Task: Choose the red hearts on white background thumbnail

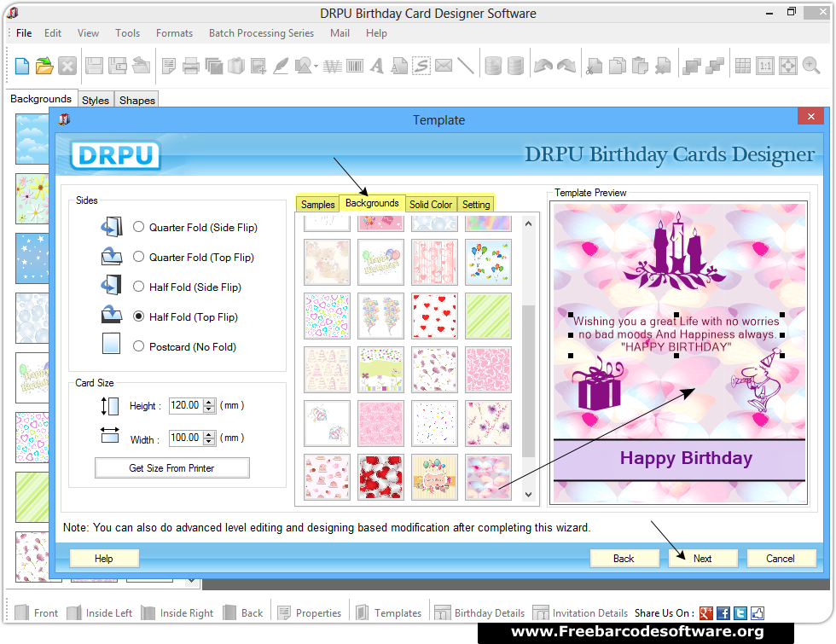Action: pyautogui.click(x=434, y=316)
